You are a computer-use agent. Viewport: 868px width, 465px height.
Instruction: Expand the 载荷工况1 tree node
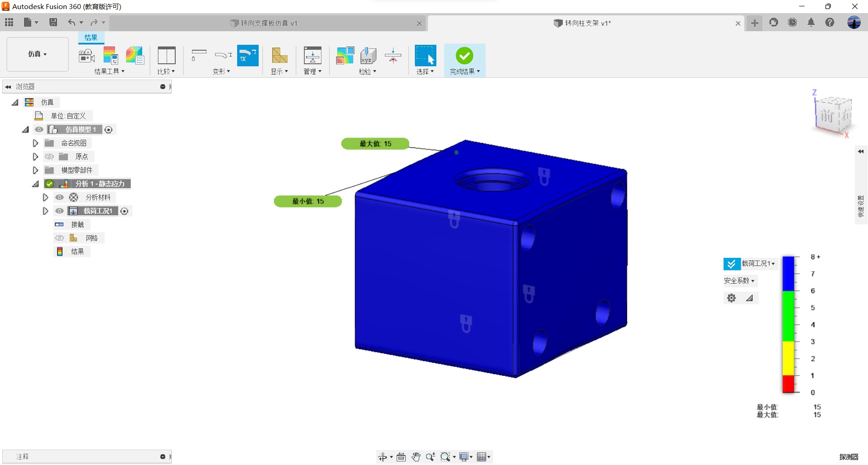coord(45,211)
